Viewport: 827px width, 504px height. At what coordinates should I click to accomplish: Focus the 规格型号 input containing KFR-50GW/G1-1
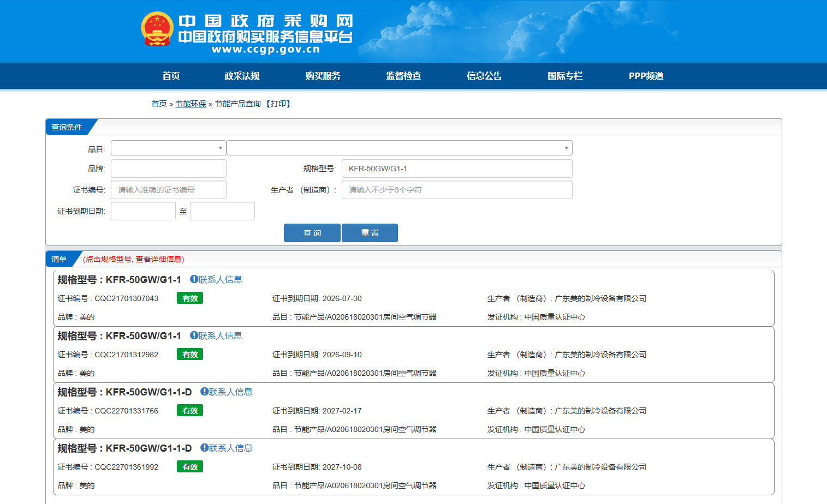click(x=457, y=169)
